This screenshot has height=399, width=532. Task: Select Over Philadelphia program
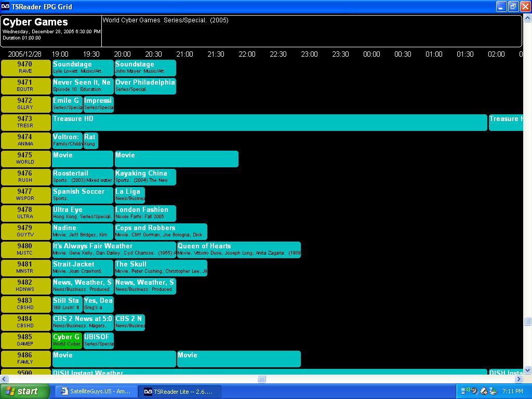pyautogui.click(x=145, y=86)
